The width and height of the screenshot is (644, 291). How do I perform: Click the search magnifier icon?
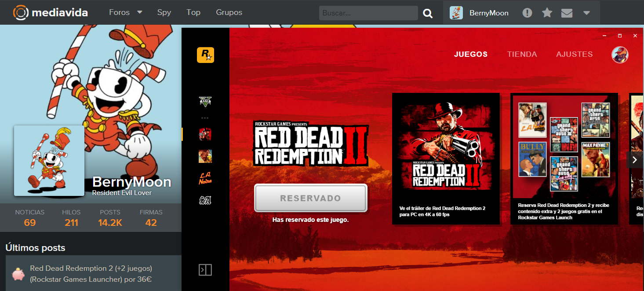click(428, 13)
